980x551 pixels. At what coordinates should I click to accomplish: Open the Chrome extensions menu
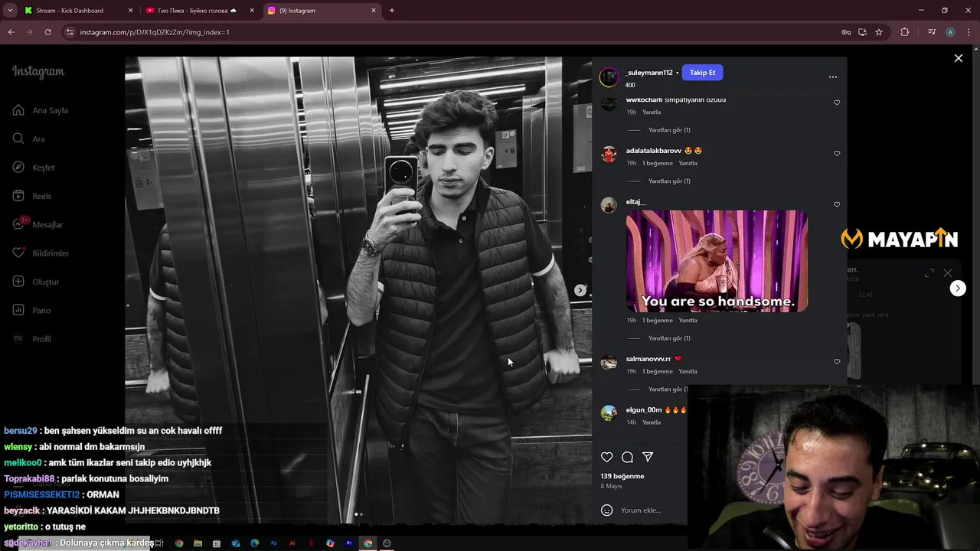pos(905,32)
